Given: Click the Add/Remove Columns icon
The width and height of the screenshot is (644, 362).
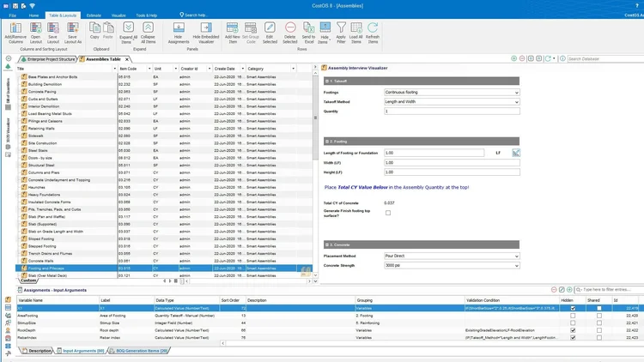Looking at the screenshot, I should point(15,28).
